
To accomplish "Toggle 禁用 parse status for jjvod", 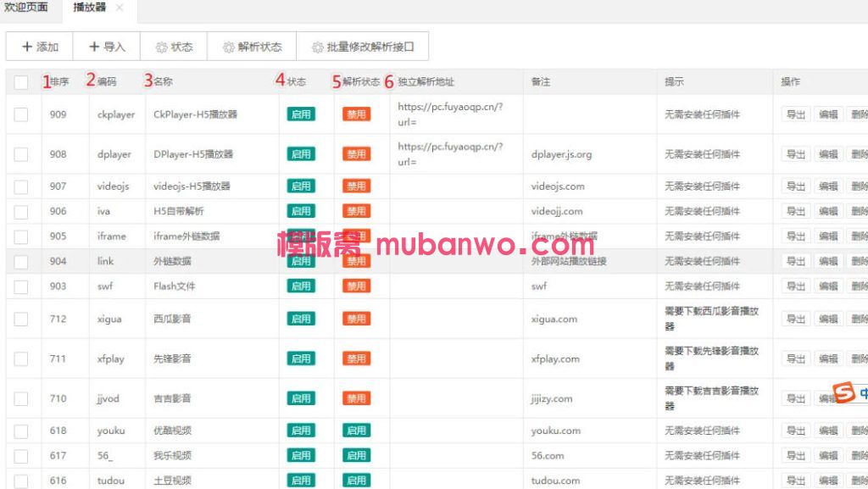I will pos(357,398).
